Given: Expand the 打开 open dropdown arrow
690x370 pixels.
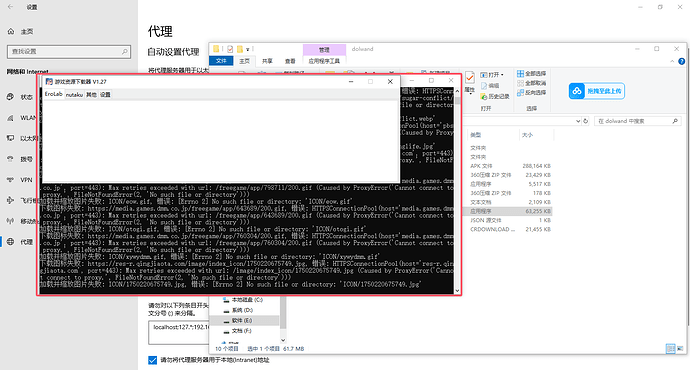Looking at the screenshot, I should click(502, 75).
